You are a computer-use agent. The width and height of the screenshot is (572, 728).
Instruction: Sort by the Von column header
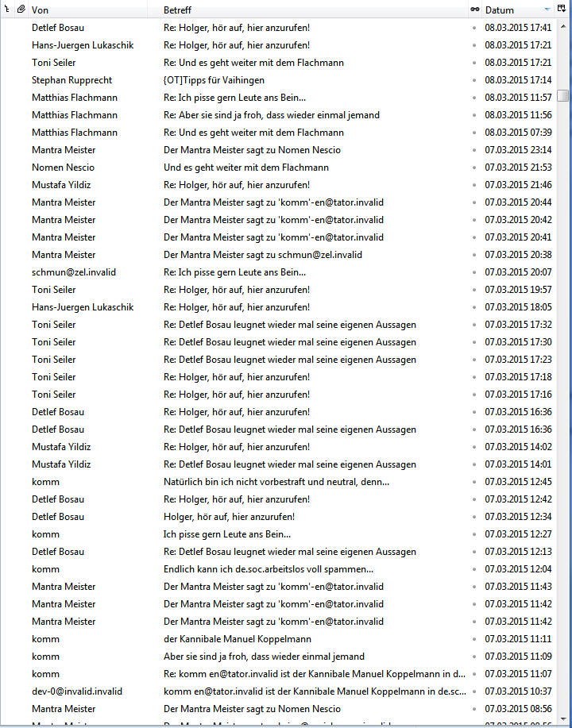pos(40,10)
